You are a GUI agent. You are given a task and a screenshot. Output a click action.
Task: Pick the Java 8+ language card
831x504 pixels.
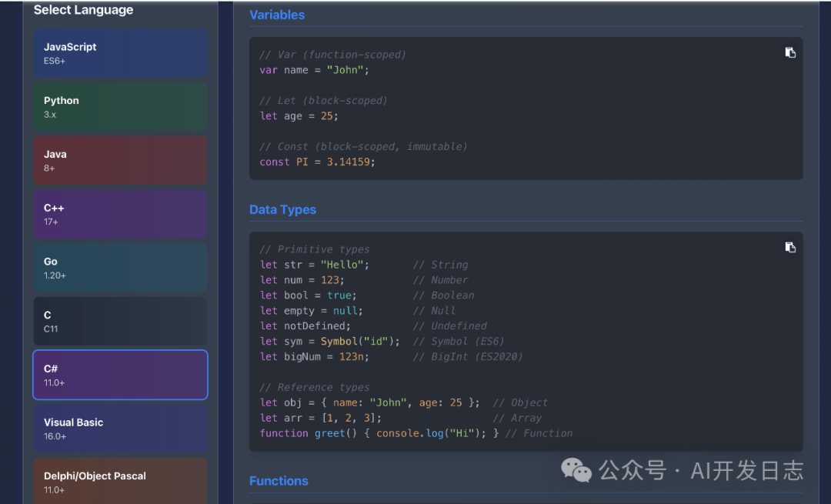pos(120,161)
